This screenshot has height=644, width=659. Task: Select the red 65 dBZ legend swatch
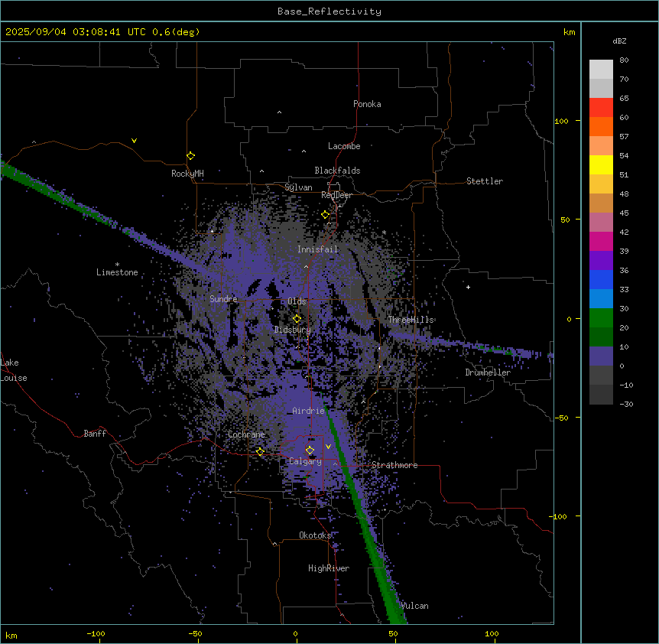601,108
